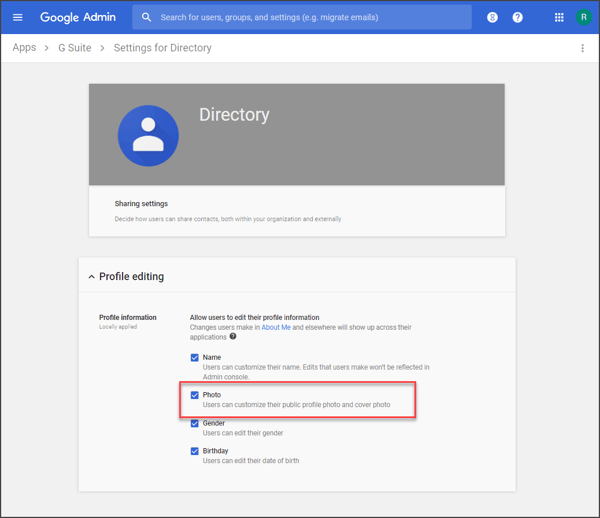Open the hamburger main menu

18,17
